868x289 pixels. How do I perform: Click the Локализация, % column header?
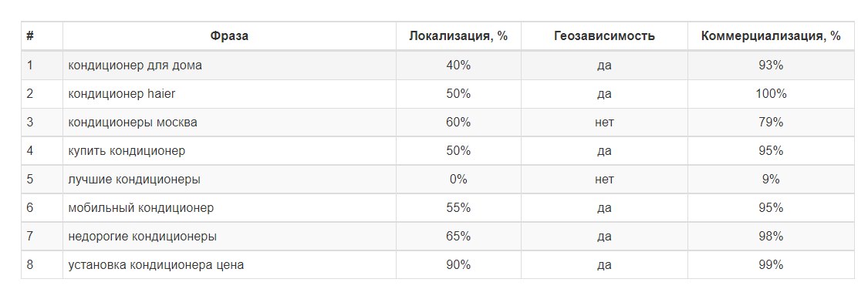pyautogui.click(x=458, y=36)
